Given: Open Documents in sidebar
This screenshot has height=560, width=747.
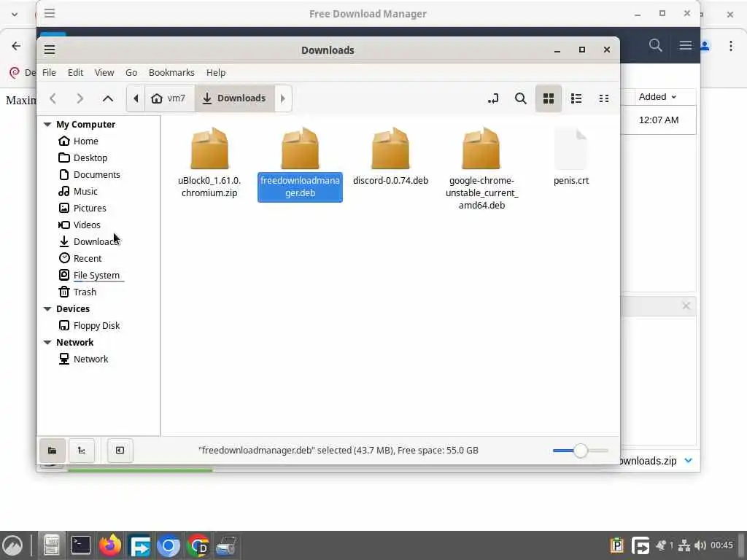Looking at the screenshot, I should 96,174.
